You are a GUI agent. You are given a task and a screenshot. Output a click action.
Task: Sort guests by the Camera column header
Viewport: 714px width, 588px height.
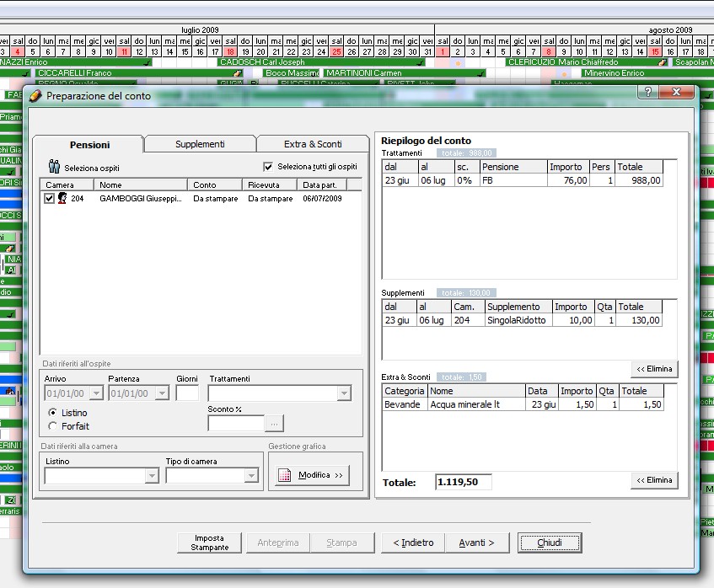(x=67, y=184)
